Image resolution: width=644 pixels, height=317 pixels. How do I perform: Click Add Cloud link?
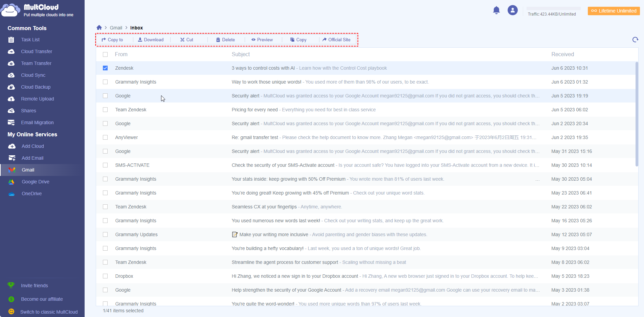point(33,146)
